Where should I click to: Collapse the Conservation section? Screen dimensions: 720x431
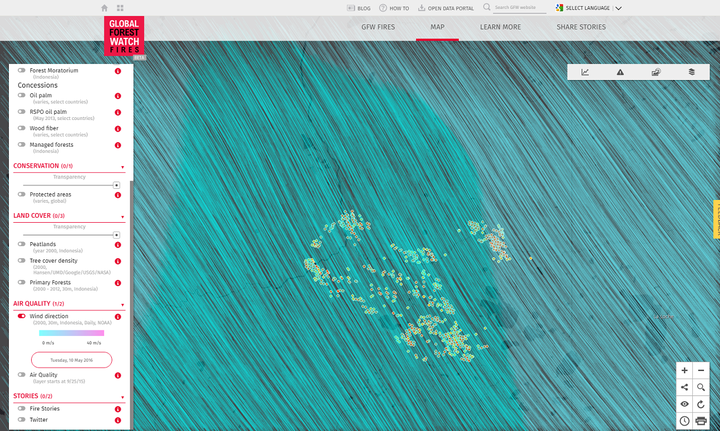(123, 167)
